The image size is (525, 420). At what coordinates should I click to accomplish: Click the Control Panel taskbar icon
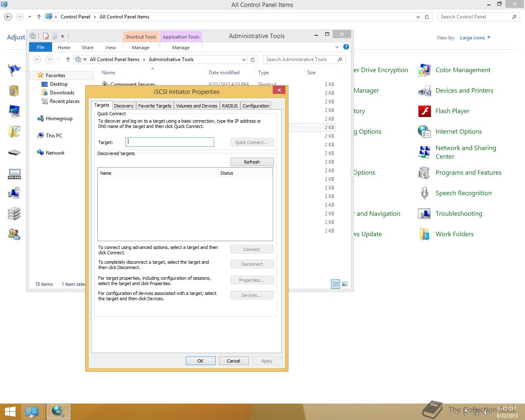click(32, 412)
